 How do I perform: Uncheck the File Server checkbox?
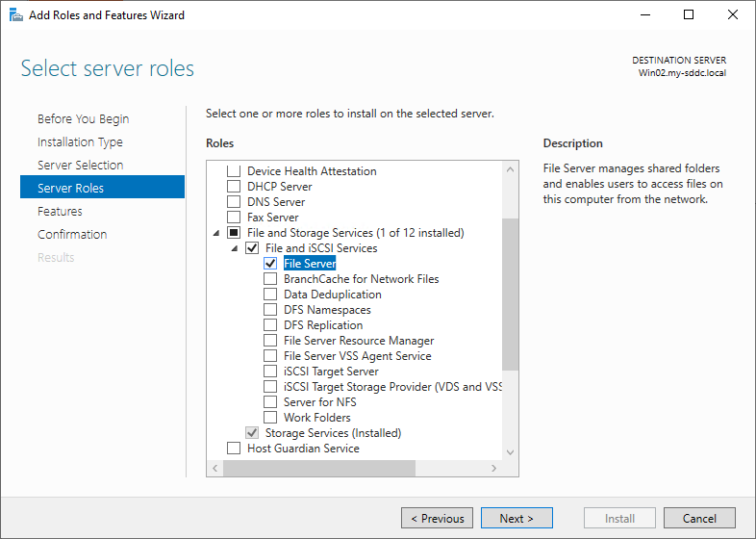tap(270, 264)
